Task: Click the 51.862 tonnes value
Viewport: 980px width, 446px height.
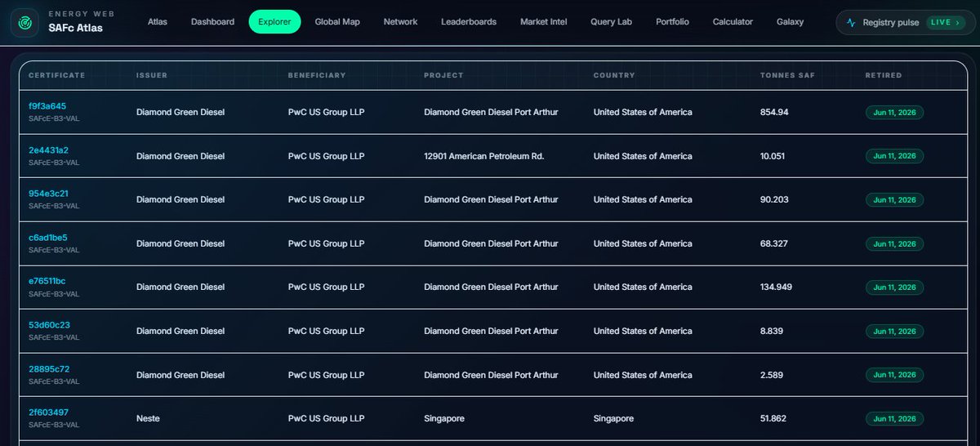Action: pyautogui.click(x=773, y=418)
